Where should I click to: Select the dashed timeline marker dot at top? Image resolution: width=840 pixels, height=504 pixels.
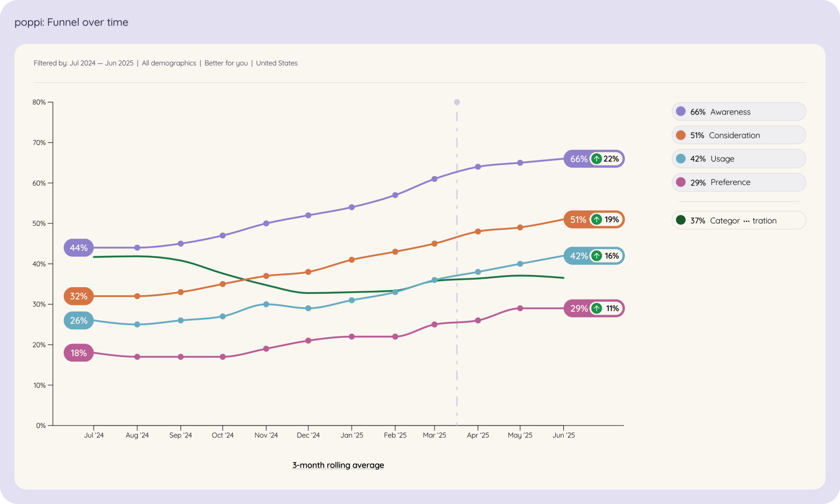tap(457, 102)
